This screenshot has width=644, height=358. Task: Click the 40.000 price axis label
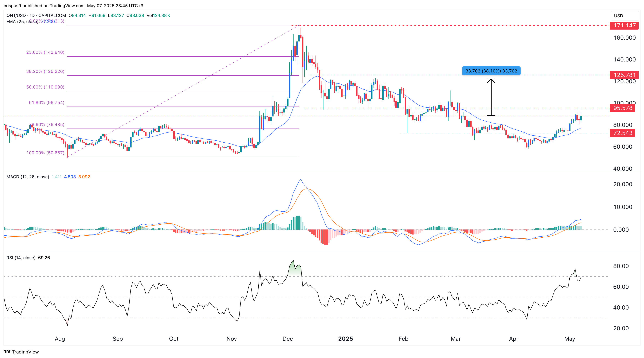[x=623, y=169]
